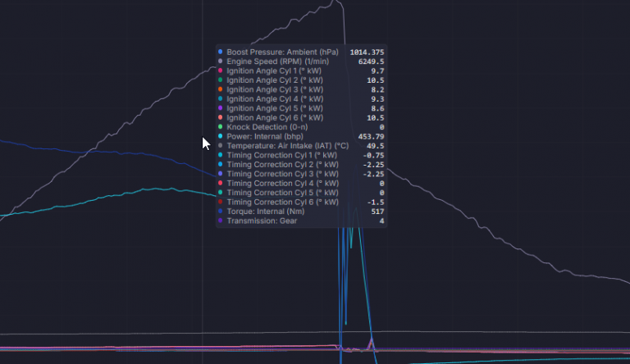
Task: Select the 'Ignition Angle Cyl 4' label
Action: pyautogui.click(x=275, y=99)
